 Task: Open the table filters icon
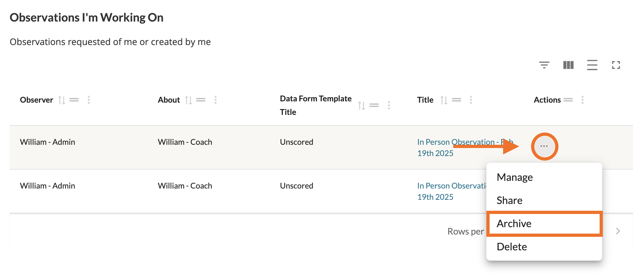point(544,65)
